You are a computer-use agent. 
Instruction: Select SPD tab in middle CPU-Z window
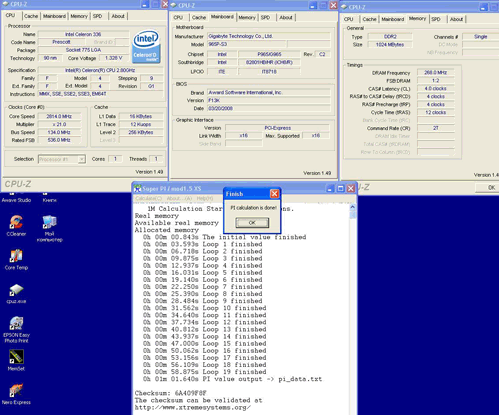tap(265, 17)
